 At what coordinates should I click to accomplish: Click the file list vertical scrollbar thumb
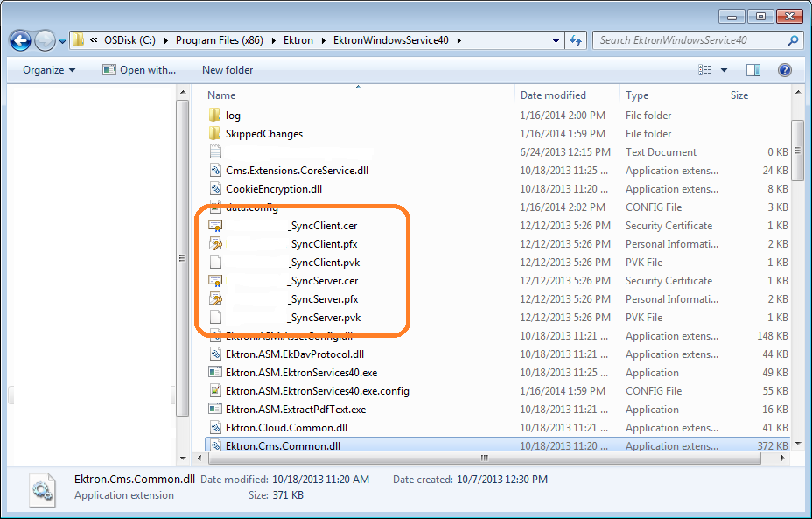click(x=798, y=151)
